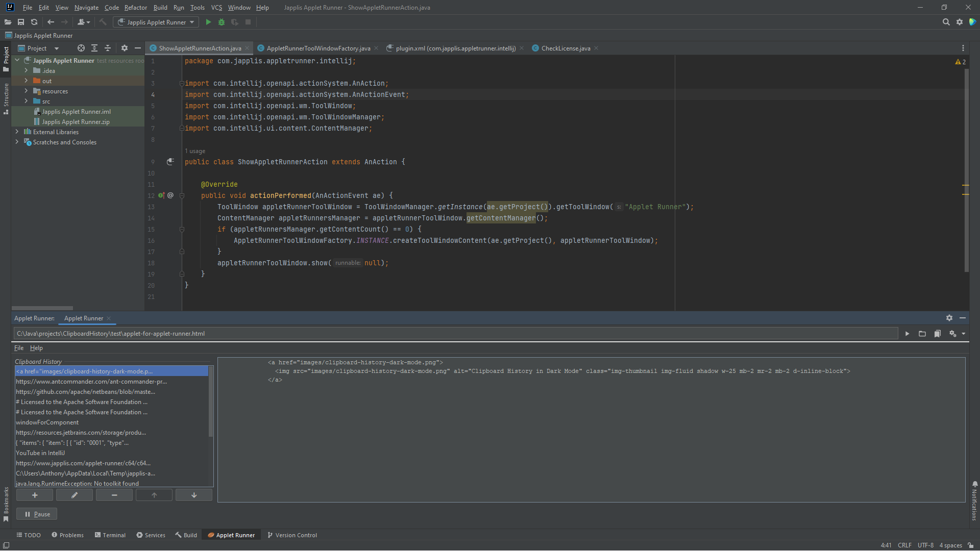Switch to AppletRunnerToolWindowFactory.java tab
Image resolution: width=980 pixels, height=551 pixels.
coord(318,48)
